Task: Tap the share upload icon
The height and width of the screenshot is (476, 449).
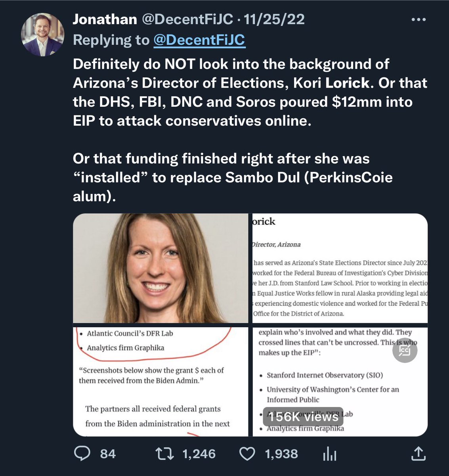Action: tap(418, 453)
